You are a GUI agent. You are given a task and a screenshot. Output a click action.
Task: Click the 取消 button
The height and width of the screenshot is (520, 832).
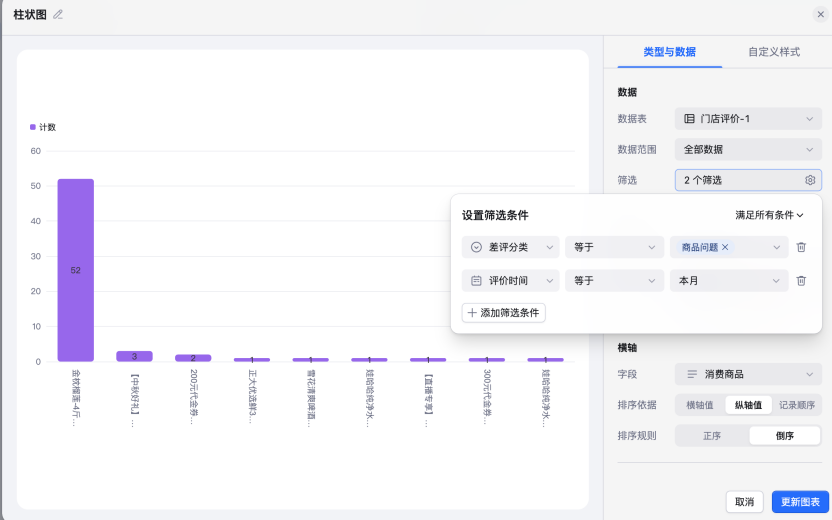coord(745,502)
